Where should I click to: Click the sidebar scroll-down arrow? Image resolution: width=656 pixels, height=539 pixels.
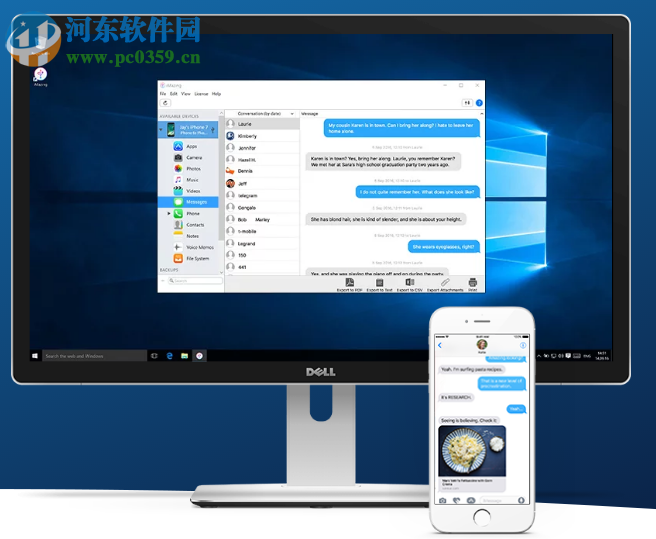(221, 272)
